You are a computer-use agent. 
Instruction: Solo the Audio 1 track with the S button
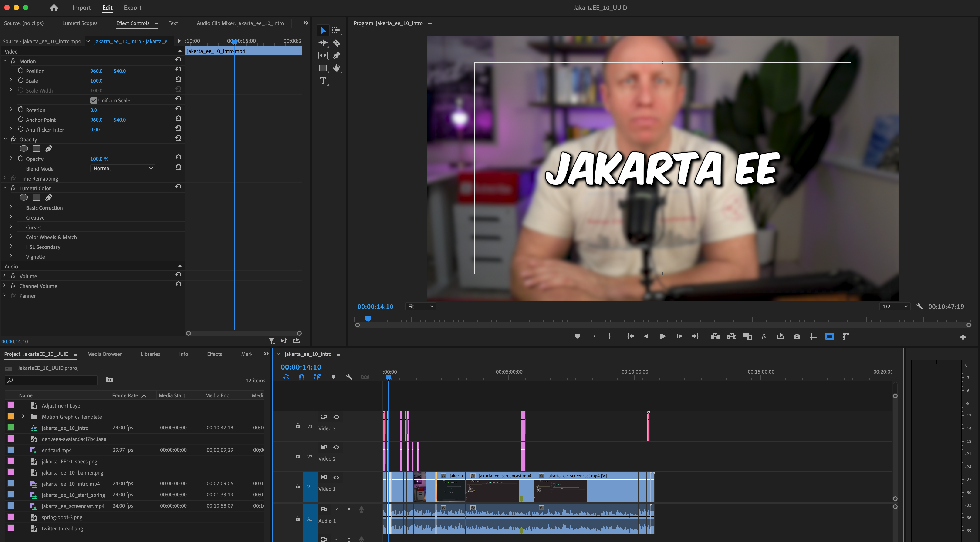(348, 509)
